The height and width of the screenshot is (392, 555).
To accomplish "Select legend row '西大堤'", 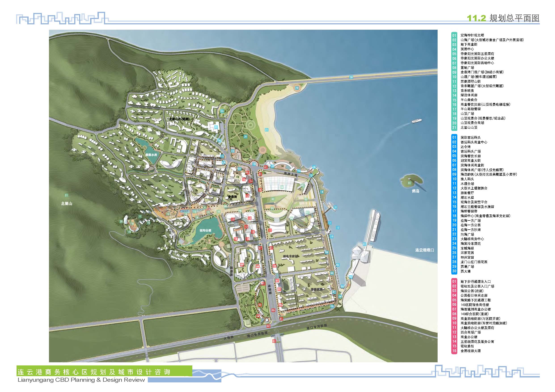I will [x=465, y=271].
